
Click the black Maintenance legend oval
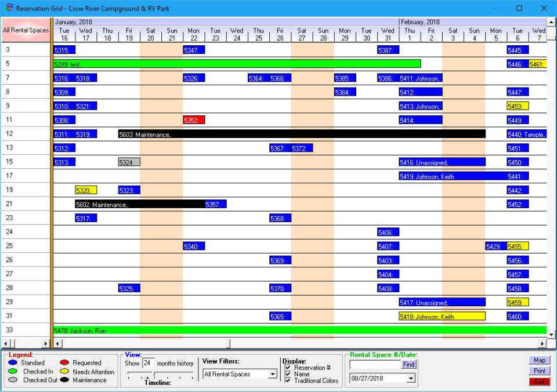pos(64,380)
